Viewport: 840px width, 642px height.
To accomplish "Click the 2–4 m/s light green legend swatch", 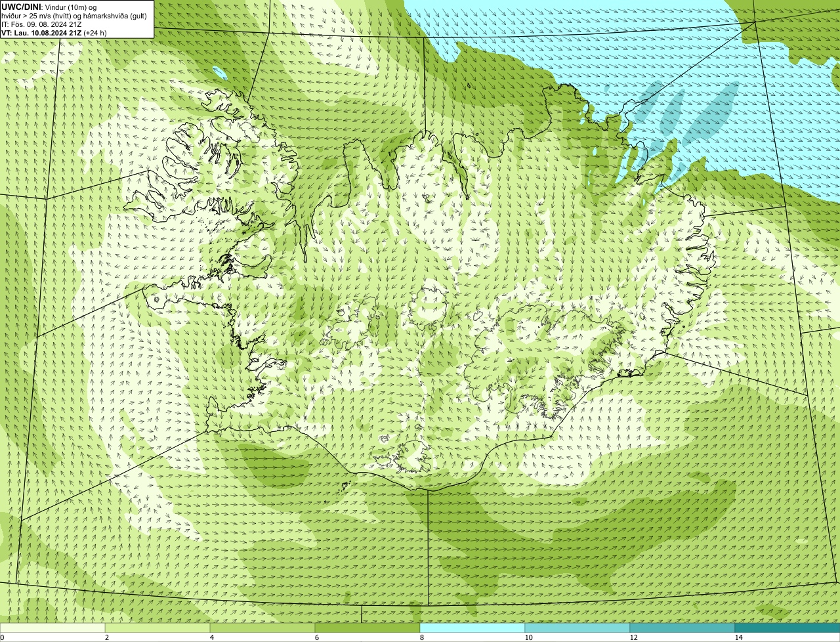I will click(157, 628).
